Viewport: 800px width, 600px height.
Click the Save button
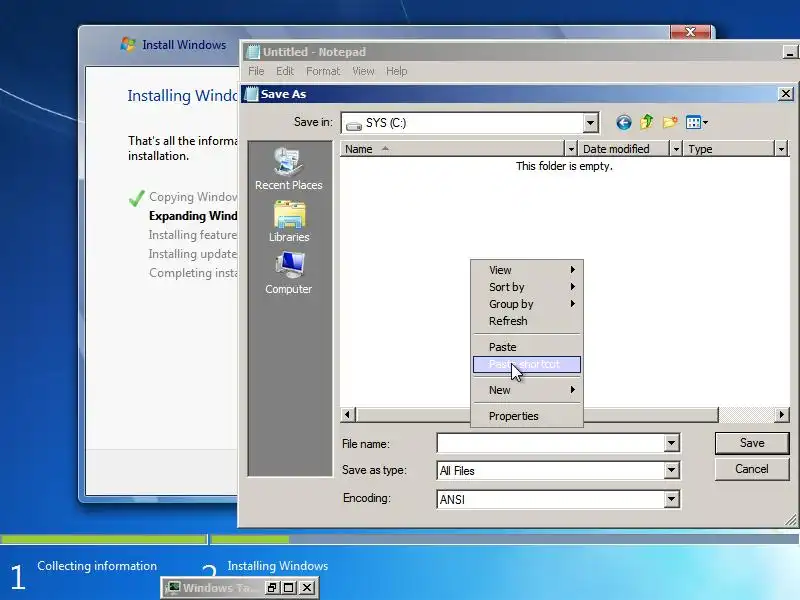click(x=752, y=443)
